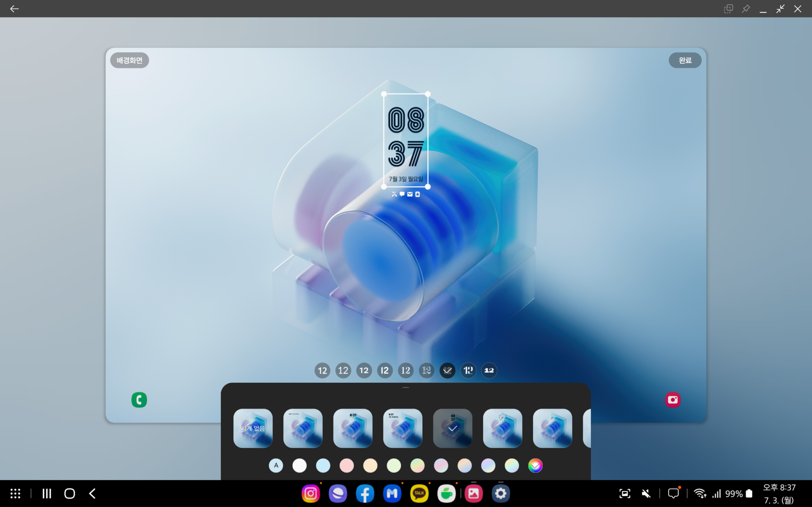
Task: Open Gmail from the taskbar
Action: coord(392,494)
